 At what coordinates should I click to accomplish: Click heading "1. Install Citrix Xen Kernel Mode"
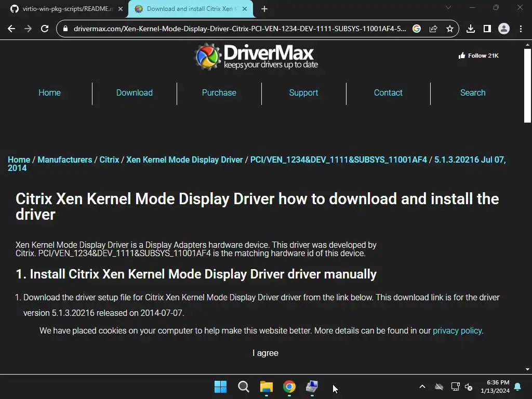coord(196,274)
